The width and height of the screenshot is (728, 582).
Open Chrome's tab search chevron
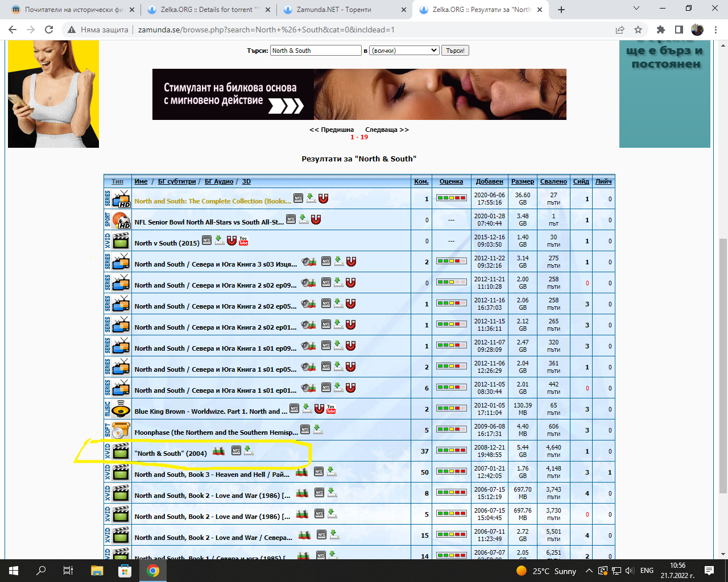coord(636,9)
